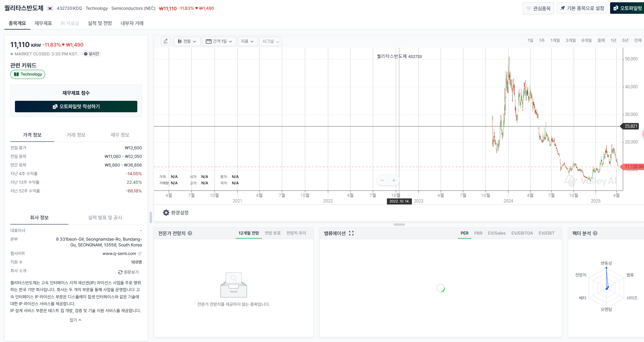Viewport: 644px width, 342px height.
Task: Click the 전문가 전망치 help question icon
Action: click(190, 233)
